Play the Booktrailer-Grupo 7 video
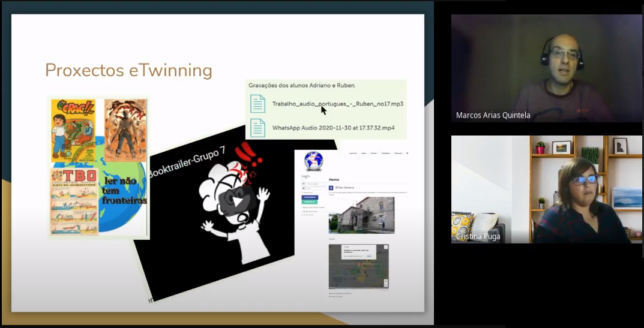This screenshot has height=328, width=644. point(238,201)
